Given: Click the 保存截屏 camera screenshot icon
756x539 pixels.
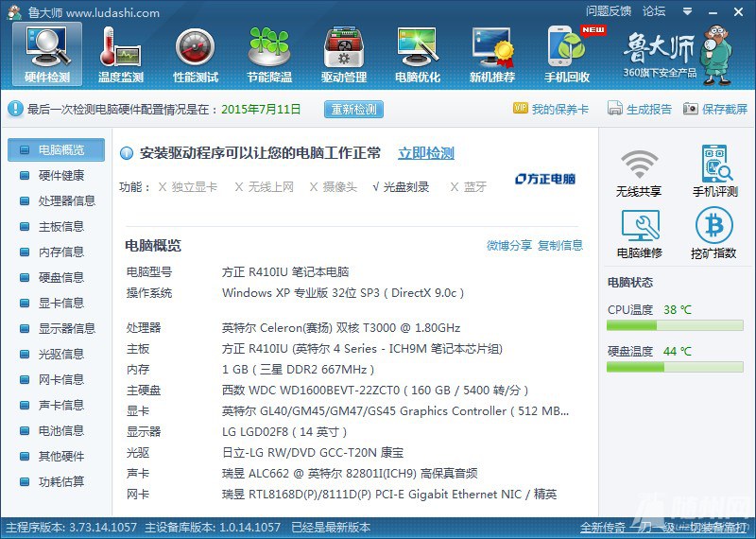Looking at the screenshot, I should 691,108.
